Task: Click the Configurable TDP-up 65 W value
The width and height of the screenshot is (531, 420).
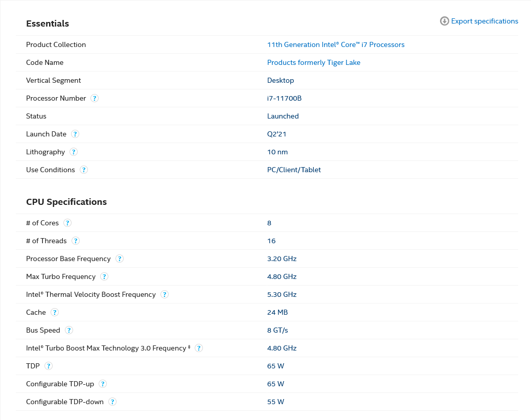Action: [x=275, y=384]
